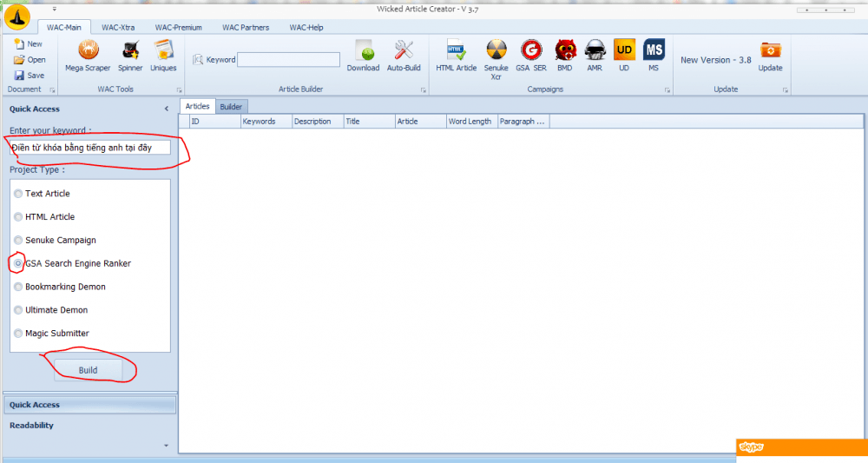Click the wizard hat application button
Viewport: 868px width, 463px height.
[17, 17]
